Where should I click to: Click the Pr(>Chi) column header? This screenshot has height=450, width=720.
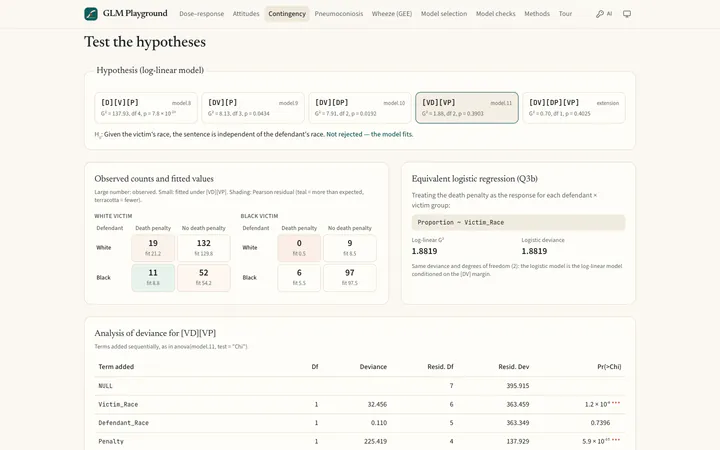[609, 366]
